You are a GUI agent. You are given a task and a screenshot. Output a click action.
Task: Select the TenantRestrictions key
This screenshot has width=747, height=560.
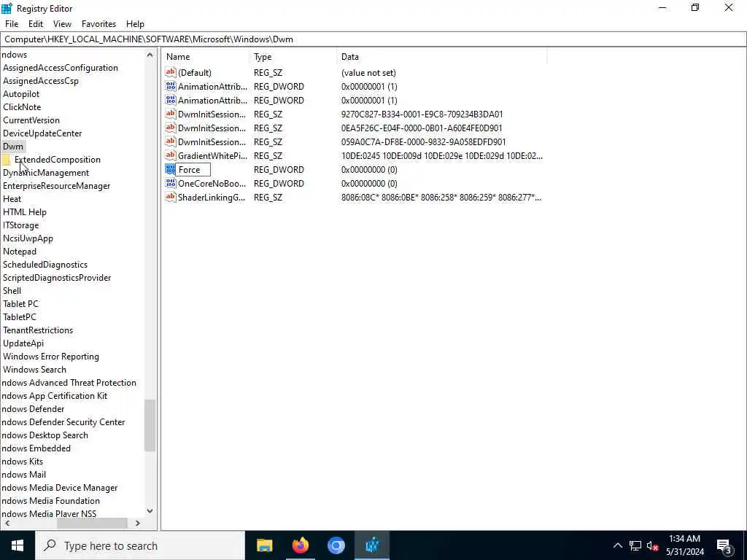pos(38,330)
